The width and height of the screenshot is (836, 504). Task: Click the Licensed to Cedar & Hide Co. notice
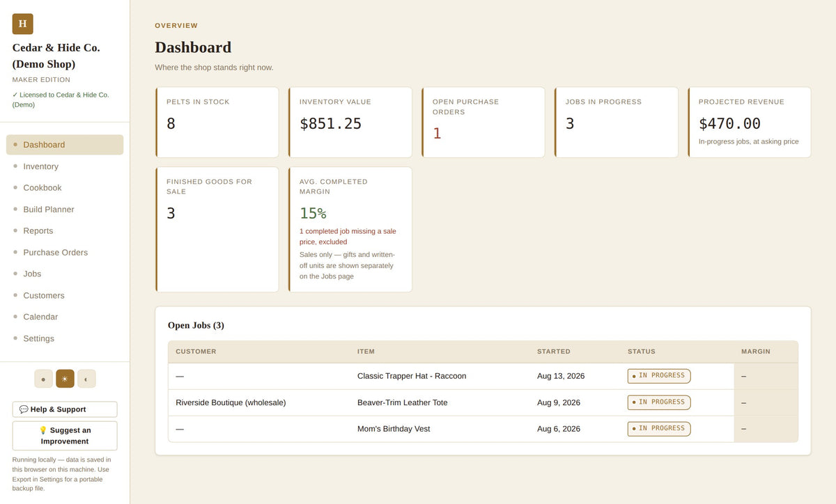[61, 100]
